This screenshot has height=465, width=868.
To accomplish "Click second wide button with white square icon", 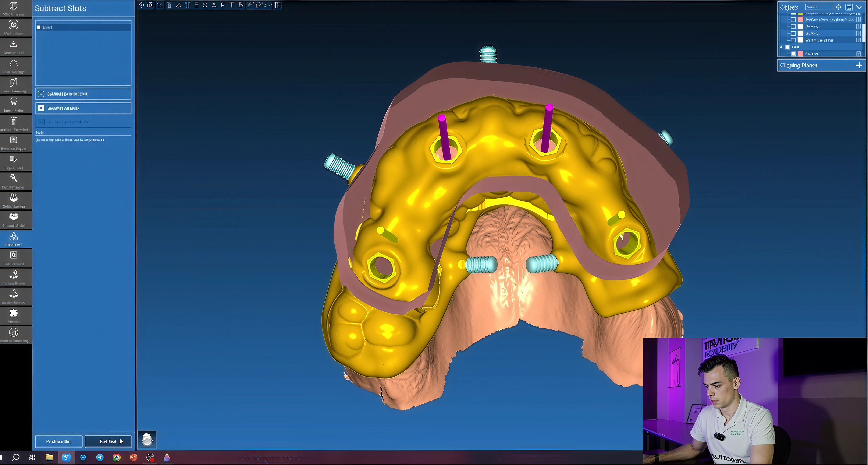I will 83,108.
